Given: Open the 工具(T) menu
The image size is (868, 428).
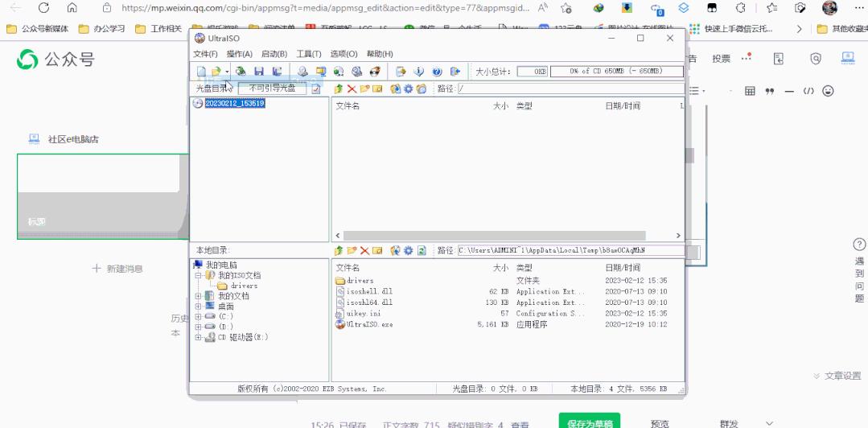Looking at the screenshot, I should 309,54.
